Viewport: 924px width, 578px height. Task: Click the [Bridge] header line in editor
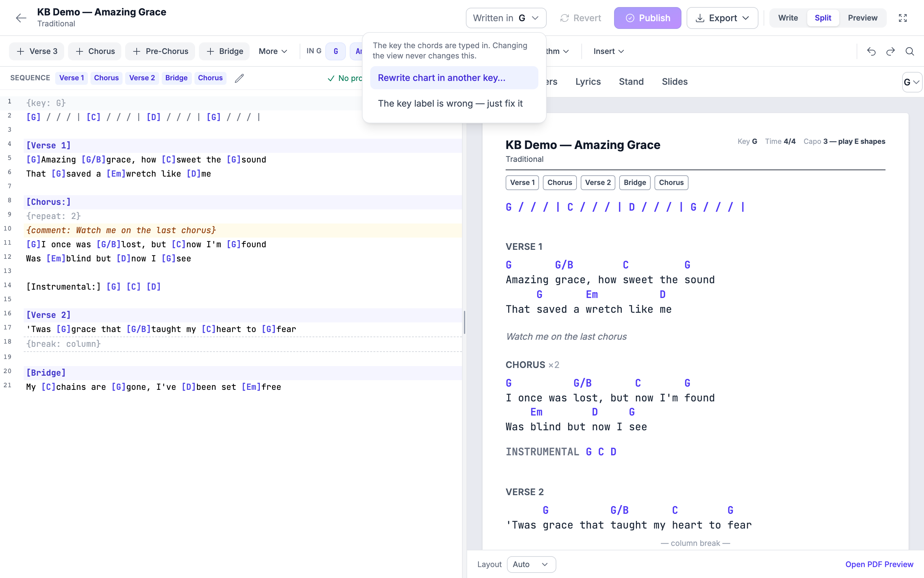[x=243, y=373]
